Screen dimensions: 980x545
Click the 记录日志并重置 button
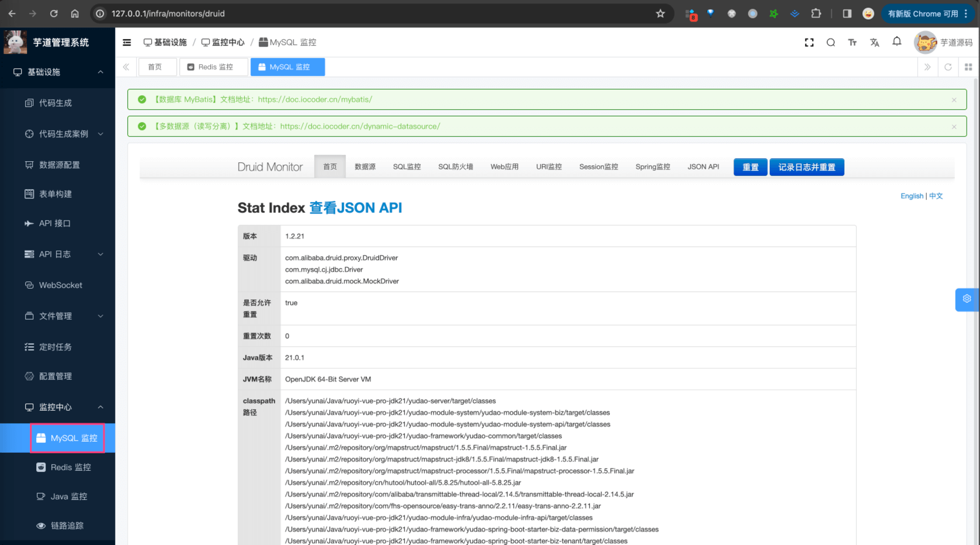coord(806,167)
